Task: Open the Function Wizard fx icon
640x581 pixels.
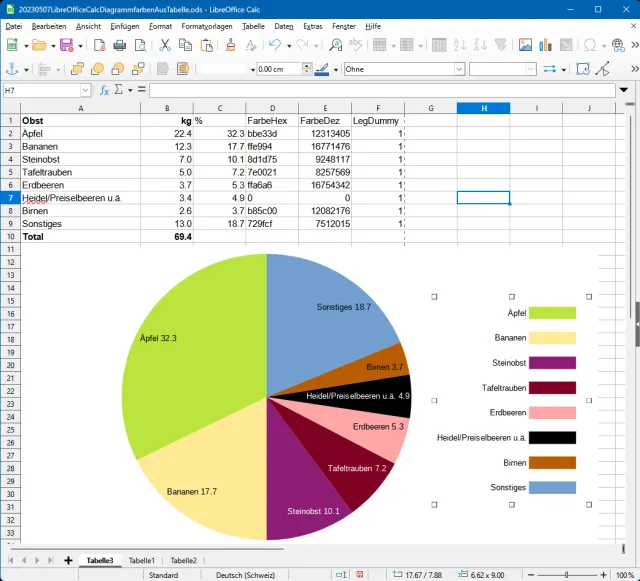Action: (104, 90)
